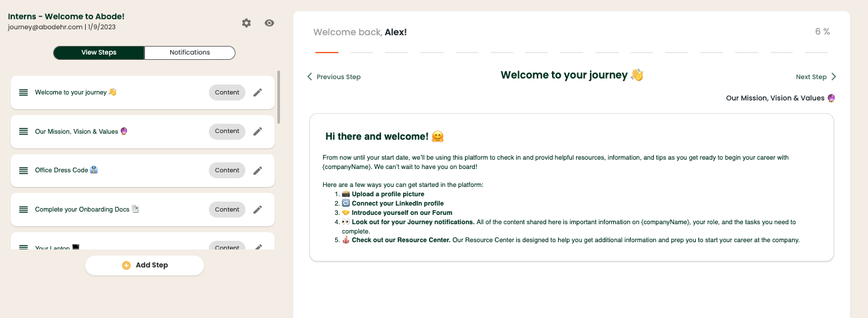Click Content tag on Welcome step
The width and height of the screenshot is (868, 318).
coord(227,92)
